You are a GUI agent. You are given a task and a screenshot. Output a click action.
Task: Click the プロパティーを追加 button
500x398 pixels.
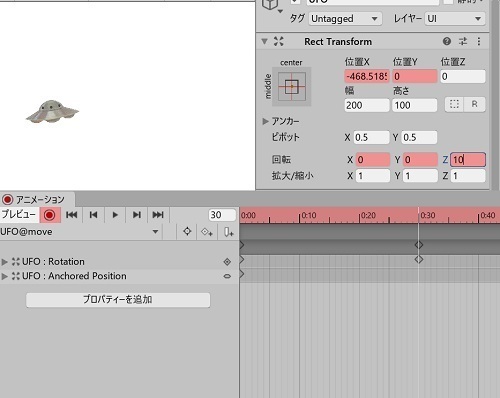(118, 300)
